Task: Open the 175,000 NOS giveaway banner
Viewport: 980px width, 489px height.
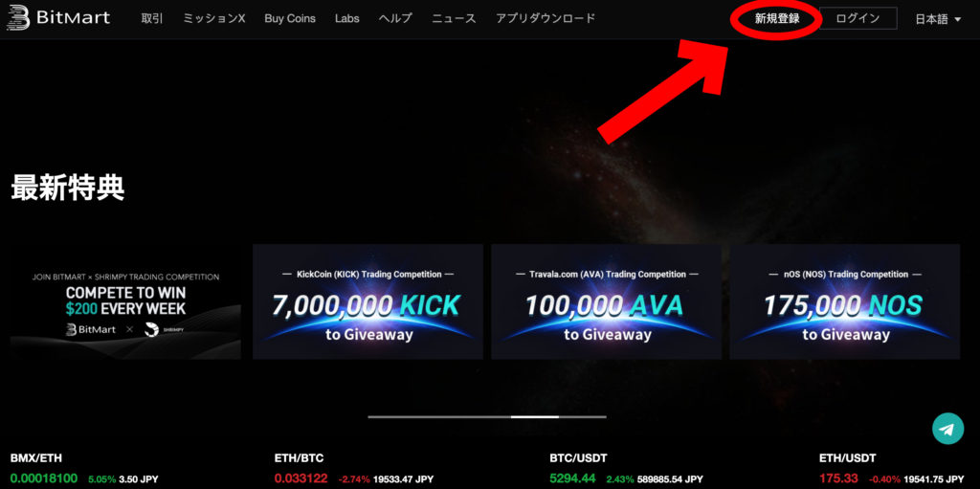Action: (x=845, y=301)
